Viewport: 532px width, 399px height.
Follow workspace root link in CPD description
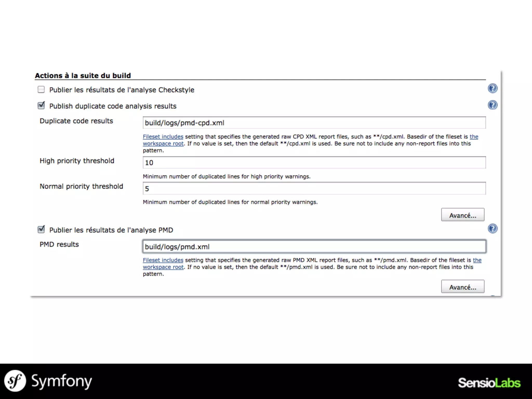click(x=163, y=144)
